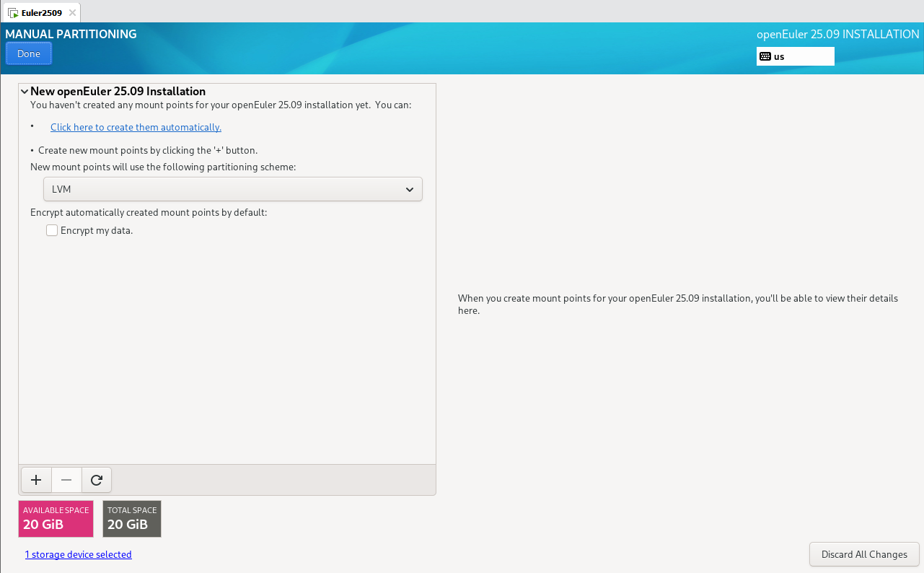Screen dimensions: 924x573
Task: Click the AVAILABLE SPACE 20 GiB box
Action: point(56,519)
